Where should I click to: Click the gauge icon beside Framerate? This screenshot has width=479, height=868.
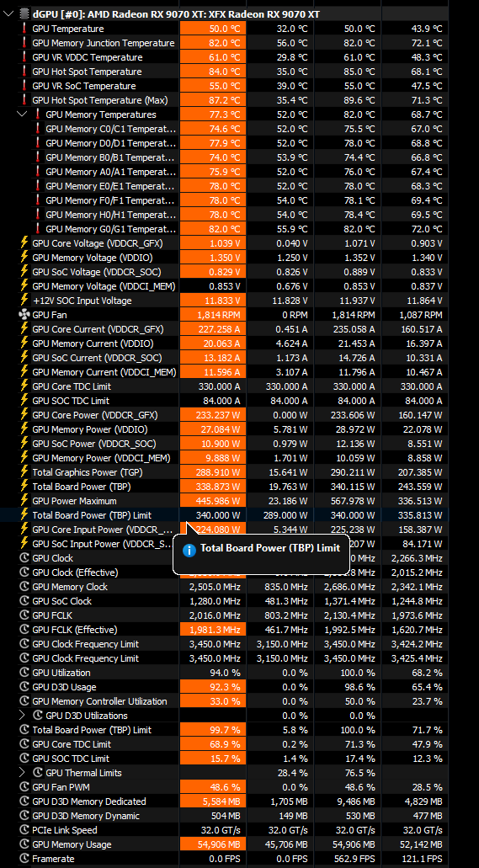(24, 859)
